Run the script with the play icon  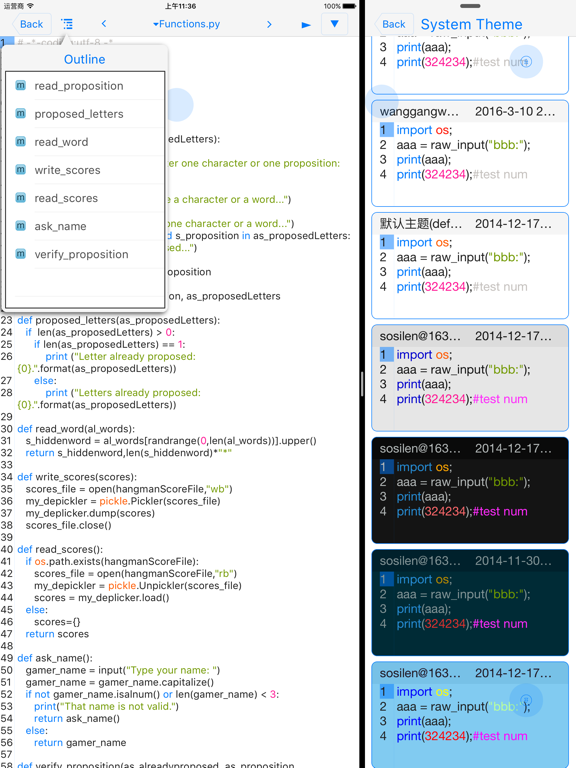306,24
